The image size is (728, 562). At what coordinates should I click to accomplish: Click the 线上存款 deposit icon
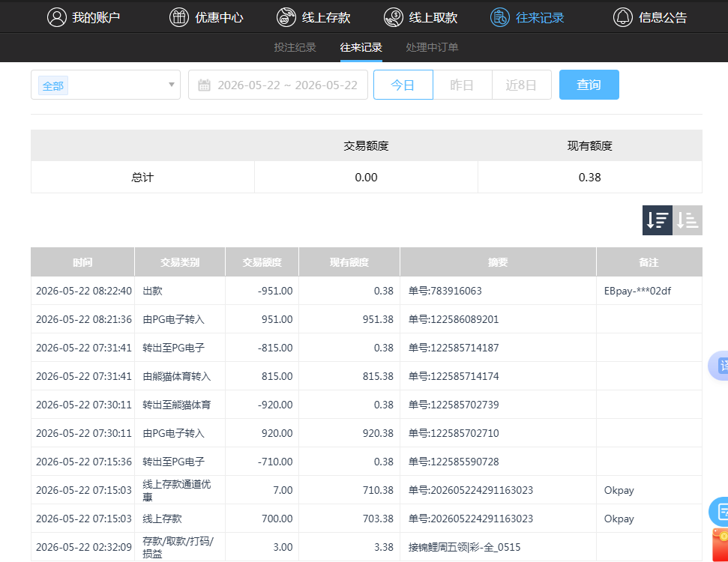click(x=286, y=18)
